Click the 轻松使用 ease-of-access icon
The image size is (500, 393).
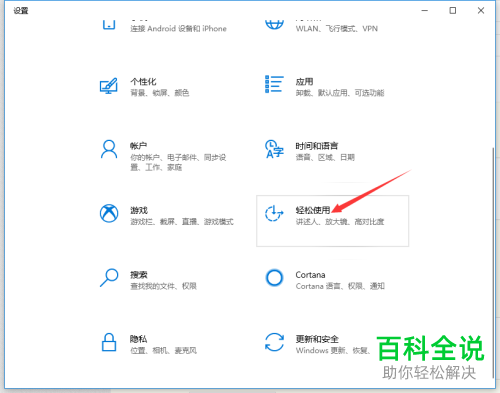pyautogui.click(x=274, y=213)
